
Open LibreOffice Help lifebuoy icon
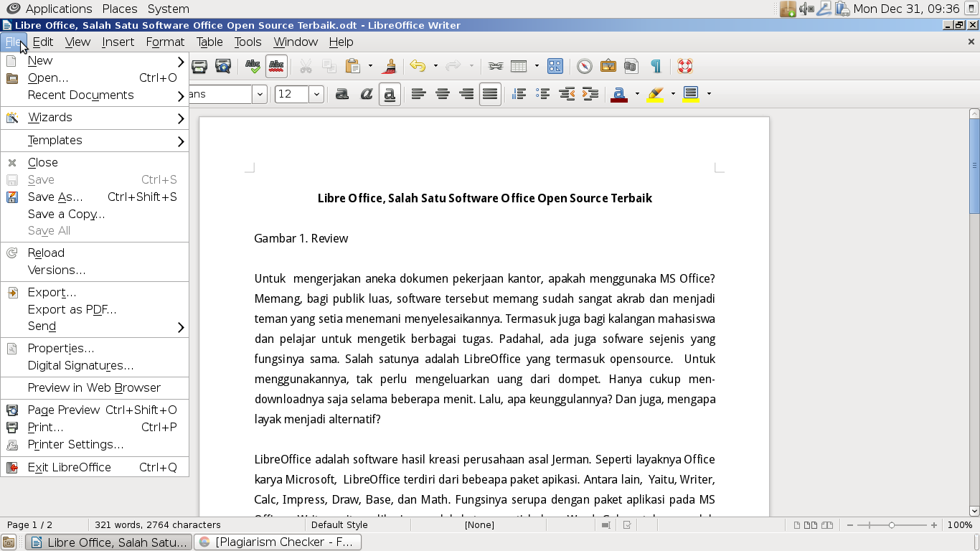click(685, 67)
